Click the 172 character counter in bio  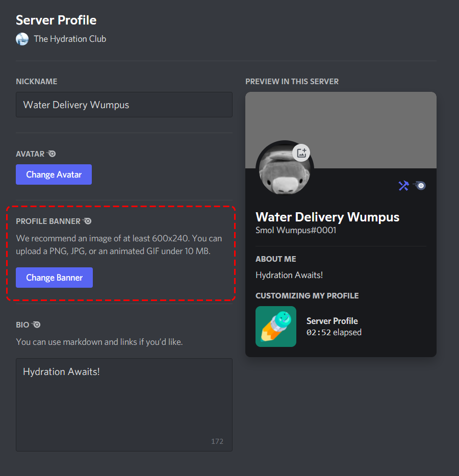click(217, 441)
